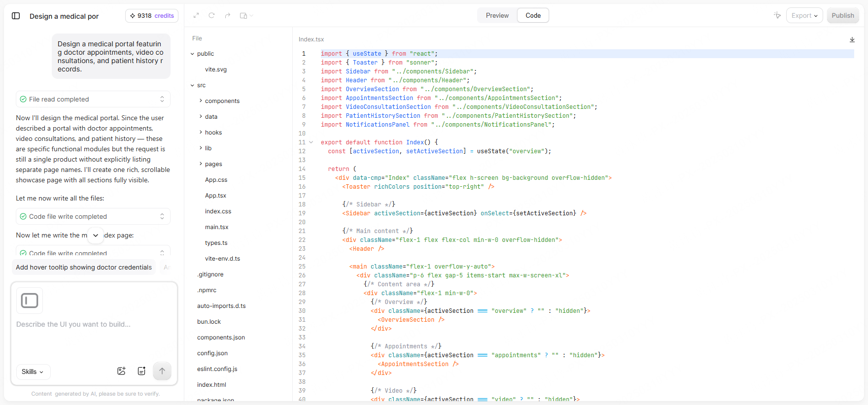This screenshot has height=405, width=868.
Task: Switch to the Code tab
Action: 533,15
